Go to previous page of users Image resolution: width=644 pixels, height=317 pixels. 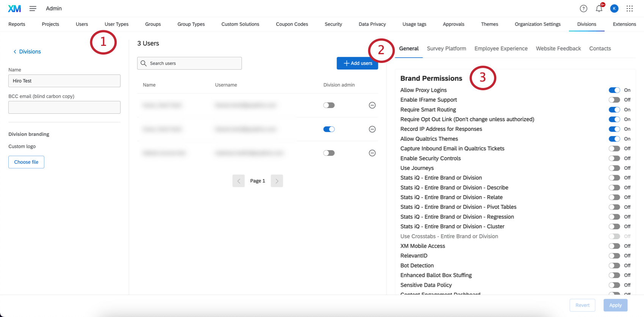click(x=239, y=181)
